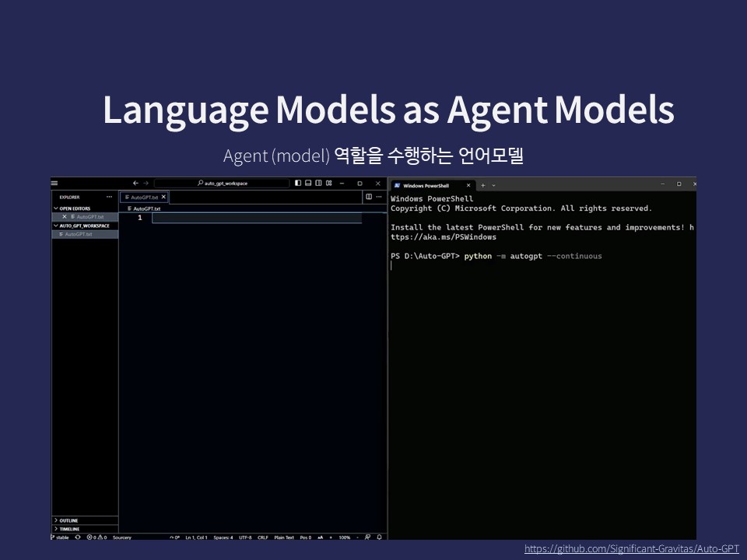
Task: Toggle the primary sidebar layout button
Action: [x=298, y=184]
